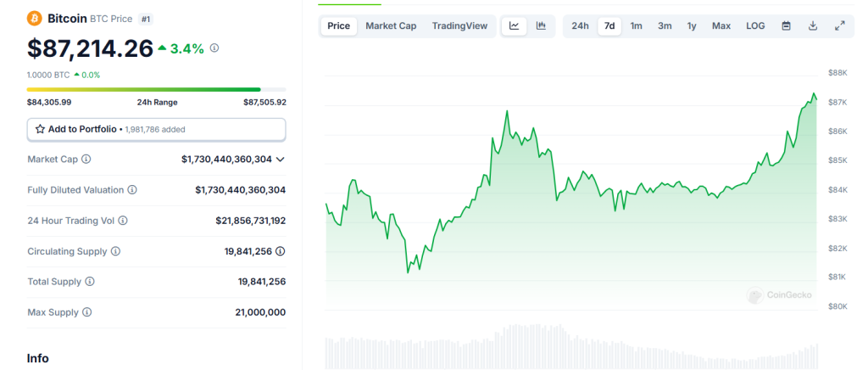Open 24 Hour Trading Vol info icon
Image resolution: width=868 pixels, height=370 pixels.
[123, 221]
